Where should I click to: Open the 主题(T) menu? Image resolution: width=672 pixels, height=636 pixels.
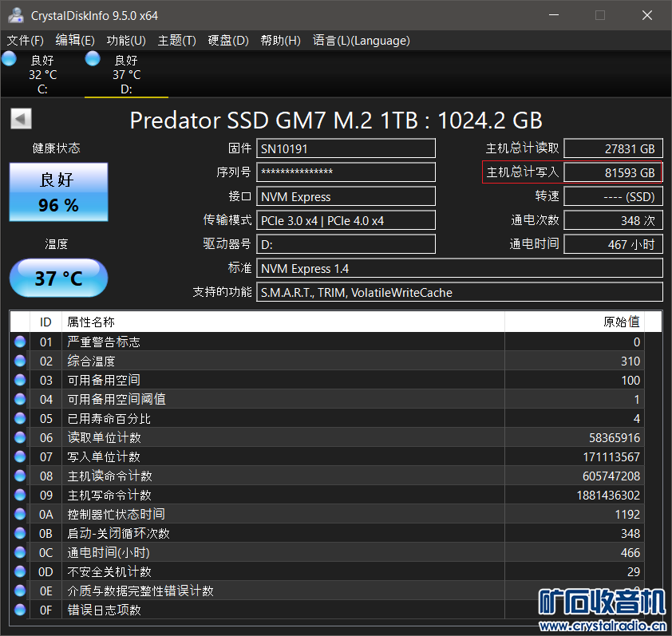pos(177,41)
